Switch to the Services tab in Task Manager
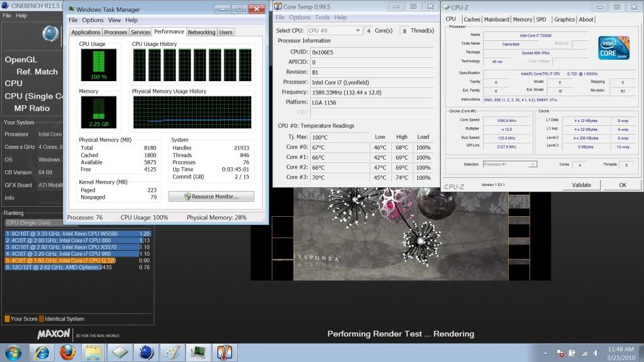The width and height of the screenshot is (644, 362). tap(140, 32)
